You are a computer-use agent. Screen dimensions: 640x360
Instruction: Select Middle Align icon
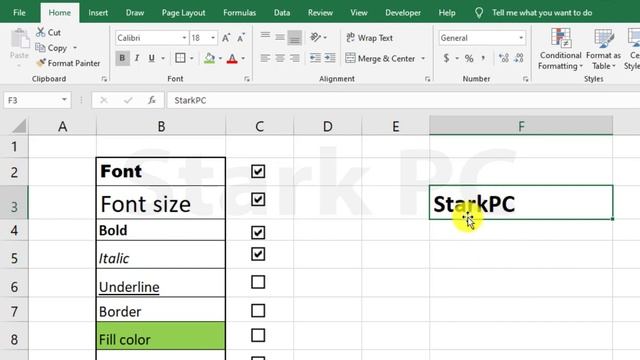[280, 37]
